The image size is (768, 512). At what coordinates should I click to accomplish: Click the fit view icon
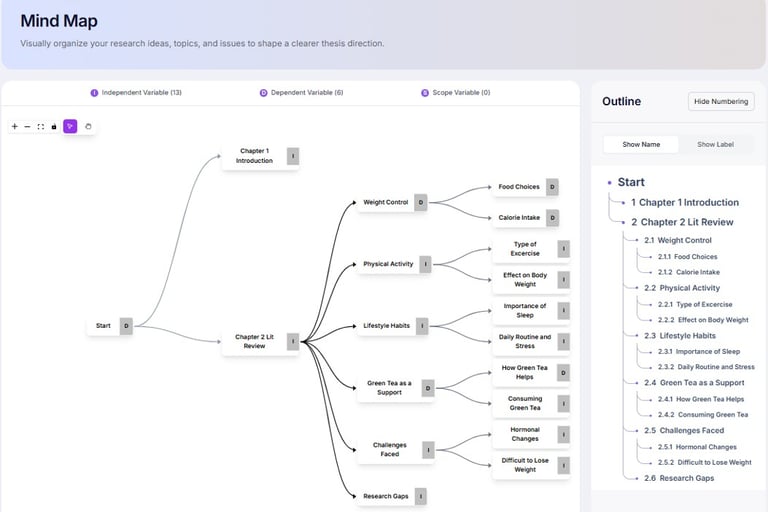pos(41,127)
